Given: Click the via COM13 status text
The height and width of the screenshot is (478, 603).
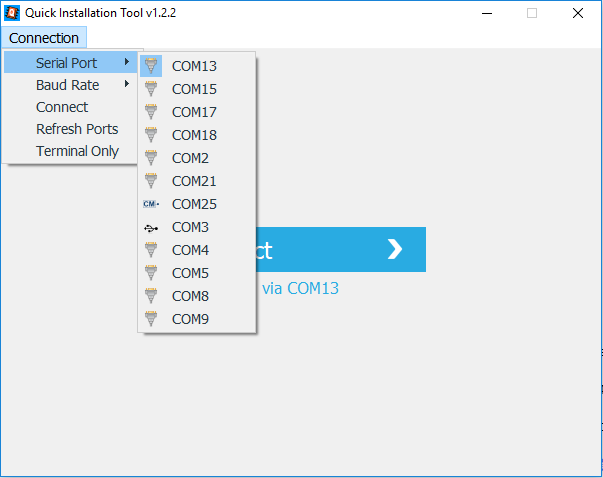Looking at the screenshot, I should coord(300,288).
